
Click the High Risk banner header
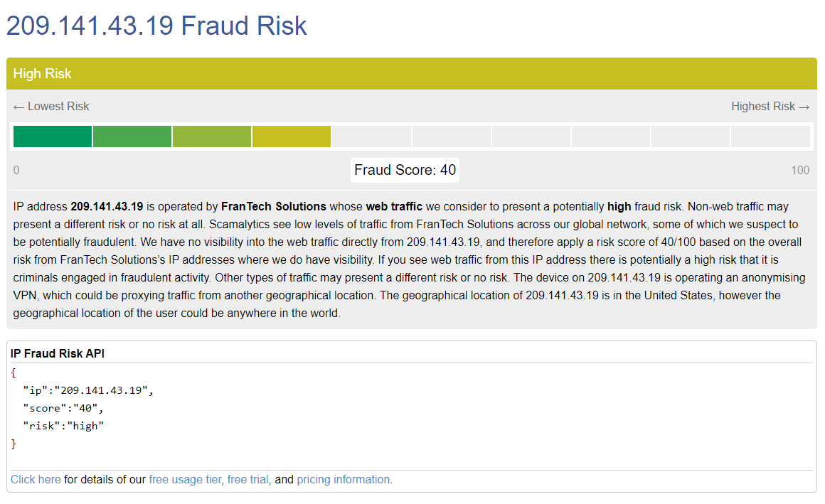tap(43, 74)
